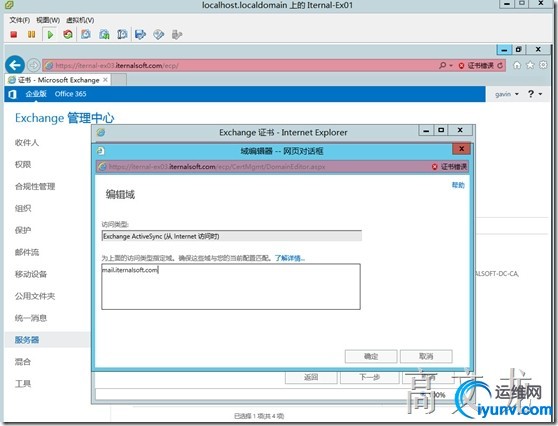This screenshot has width=558, height=426.
Task: Open 工具 in the sidebar
Action: (x=23, y=384)
